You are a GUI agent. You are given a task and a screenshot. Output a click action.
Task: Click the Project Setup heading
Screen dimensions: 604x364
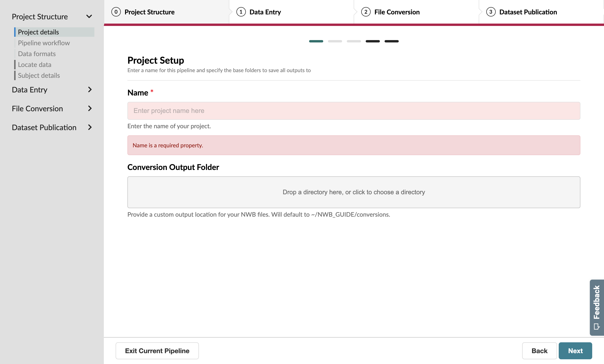[156, 60]
